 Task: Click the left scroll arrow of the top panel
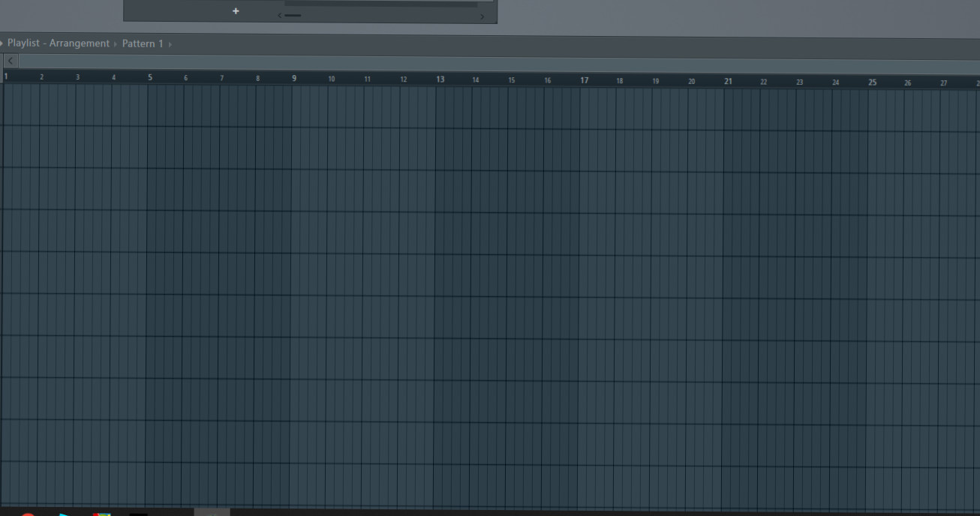click(279, 14)
